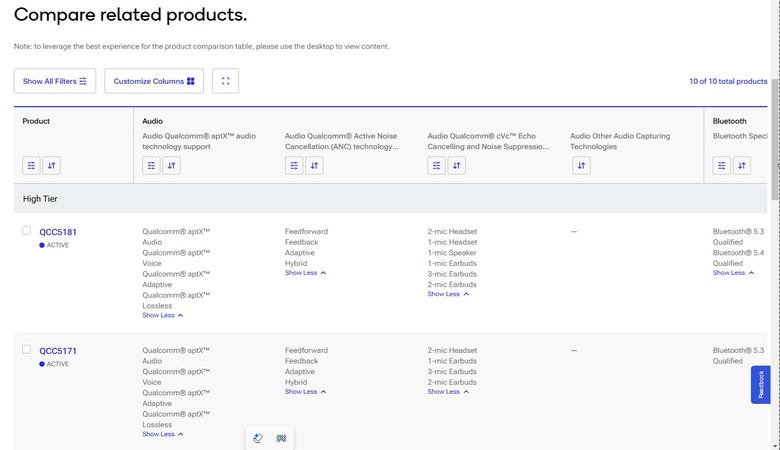Sort Other Audio Capturing Technologies column
Screen dimensions: 780x450
coord(581,166)
